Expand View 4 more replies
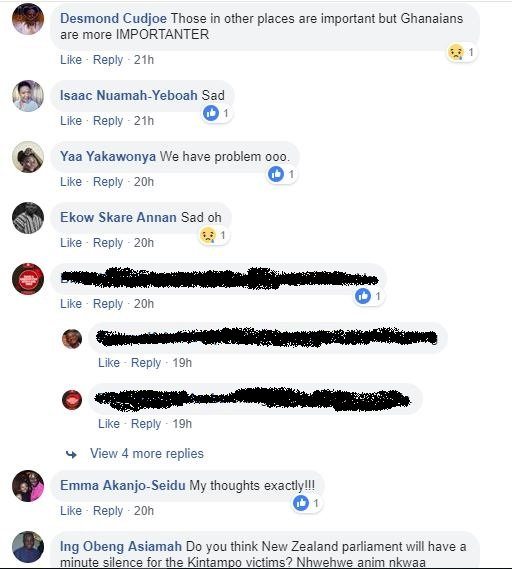The image size is (512, 569). click(147, 454)
